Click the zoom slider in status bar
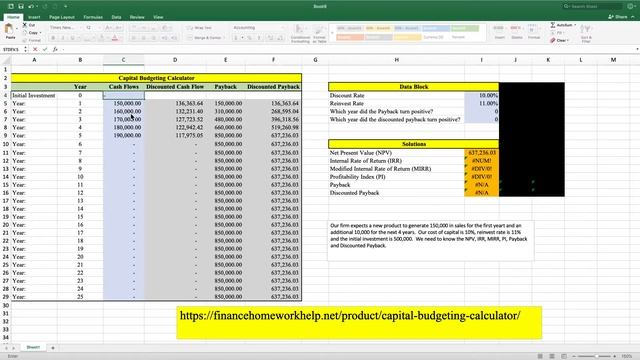 point(594,356)
